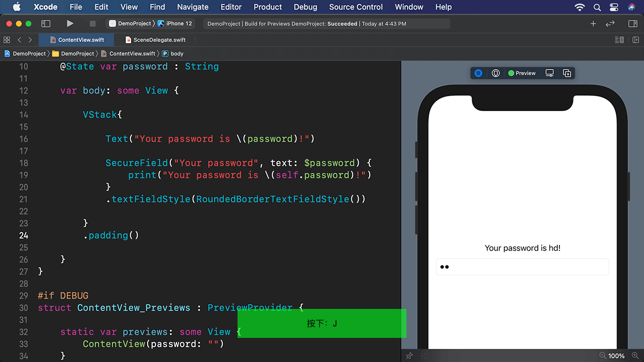Run the project with the play button
The image size is (644, 362).
[x=70, y=23]
